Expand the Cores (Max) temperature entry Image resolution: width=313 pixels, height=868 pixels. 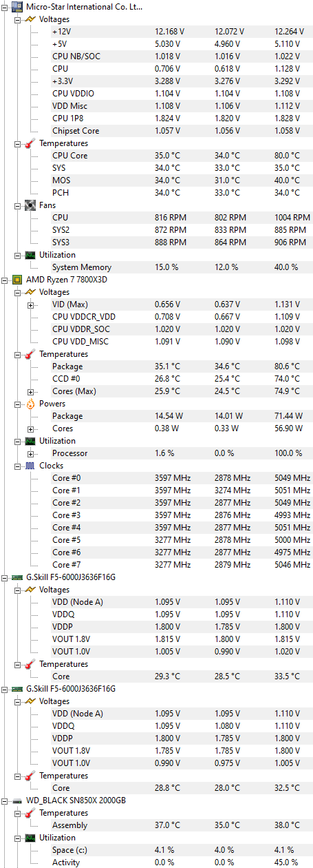pyautogui.click(x=30, y=391)
